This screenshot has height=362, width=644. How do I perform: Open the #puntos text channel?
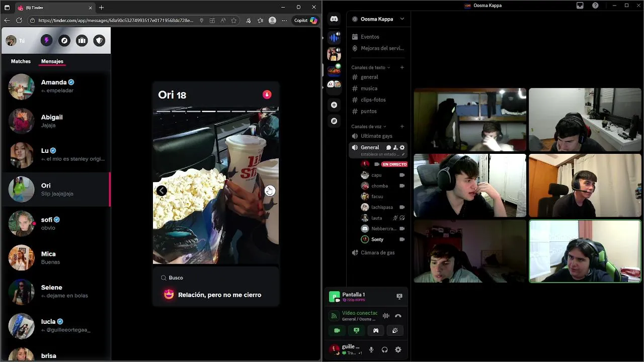tap(378, 111)
